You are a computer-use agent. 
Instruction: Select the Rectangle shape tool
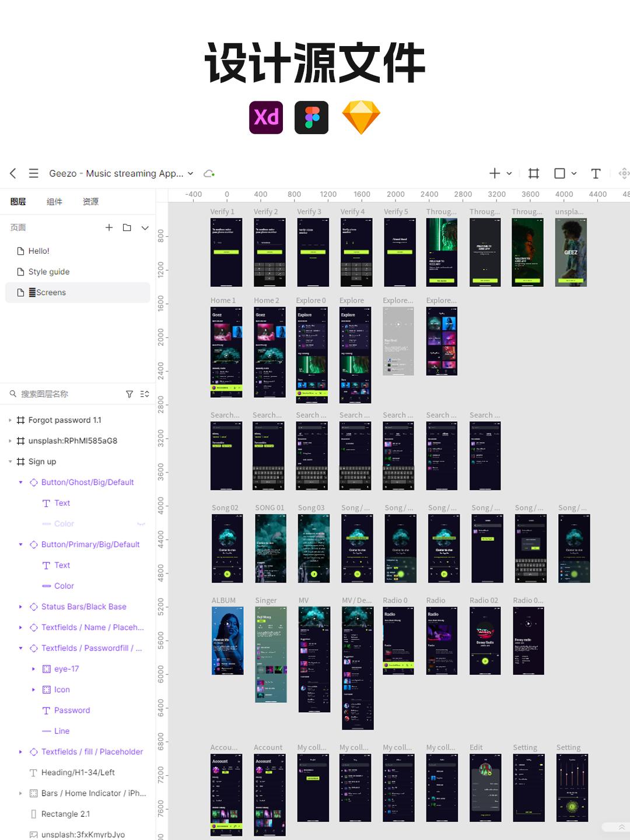tap(559, 173)
